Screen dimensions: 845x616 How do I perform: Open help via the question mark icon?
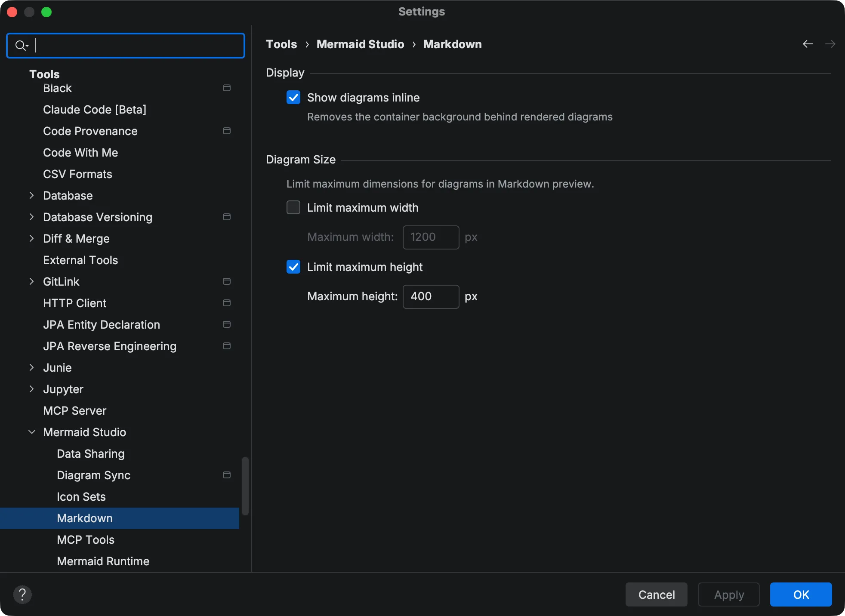pos(22,594)
